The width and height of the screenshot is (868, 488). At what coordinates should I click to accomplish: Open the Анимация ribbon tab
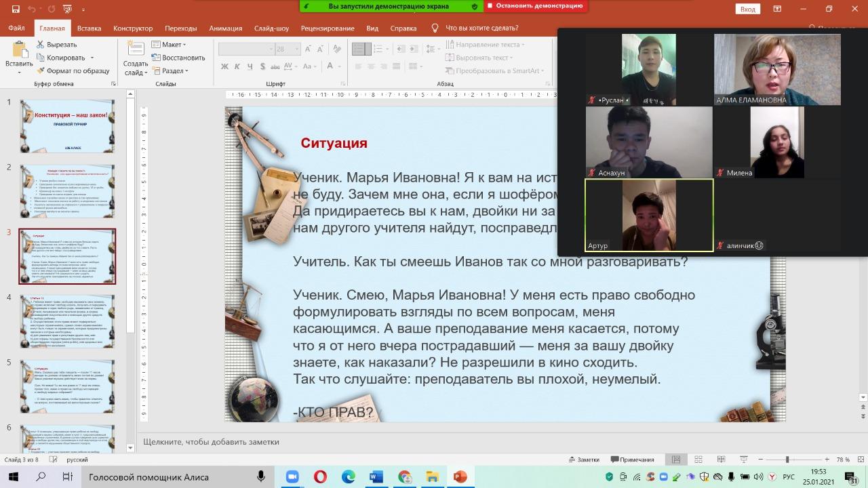click(x=225, y=28)
